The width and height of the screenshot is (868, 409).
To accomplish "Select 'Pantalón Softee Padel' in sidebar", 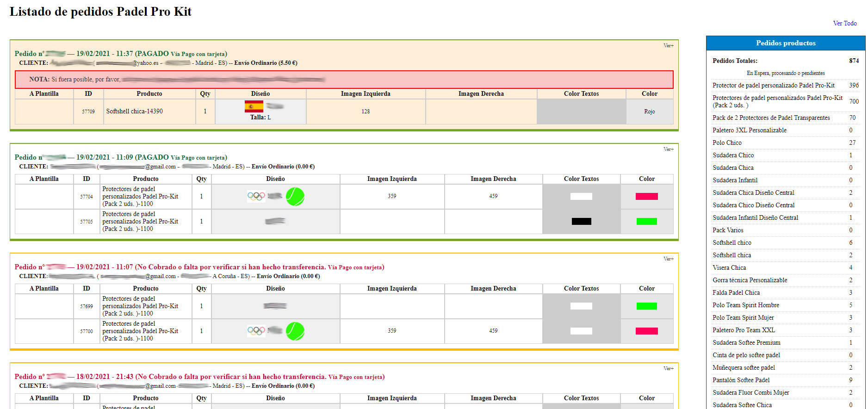I will click(x=786, y=380).
